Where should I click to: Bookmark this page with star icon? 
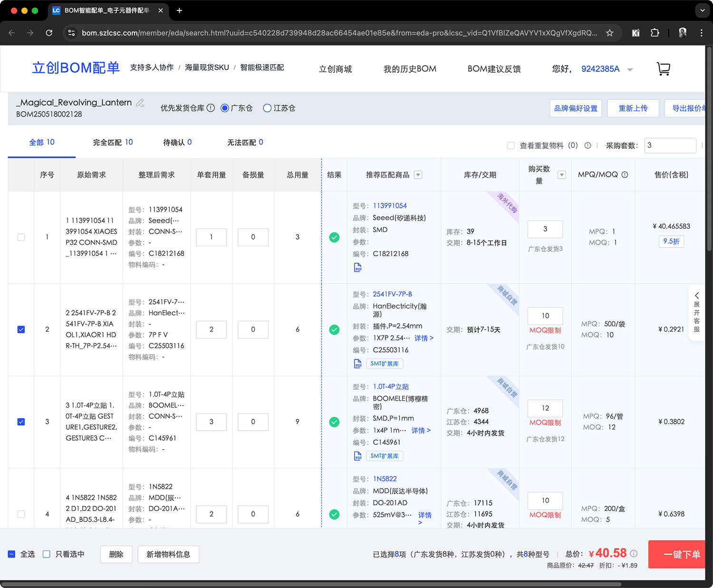[x=609, y=33]
